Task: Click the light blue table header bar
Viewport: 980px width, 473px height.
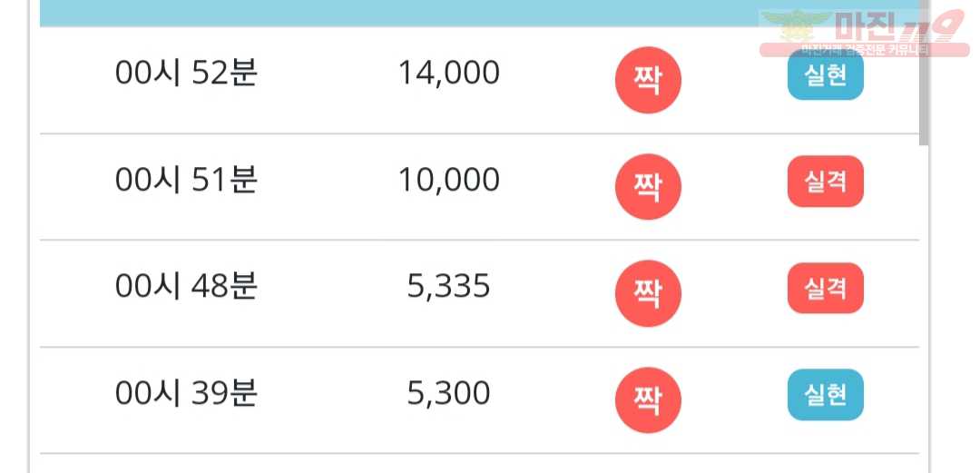Action: [479, 13]
